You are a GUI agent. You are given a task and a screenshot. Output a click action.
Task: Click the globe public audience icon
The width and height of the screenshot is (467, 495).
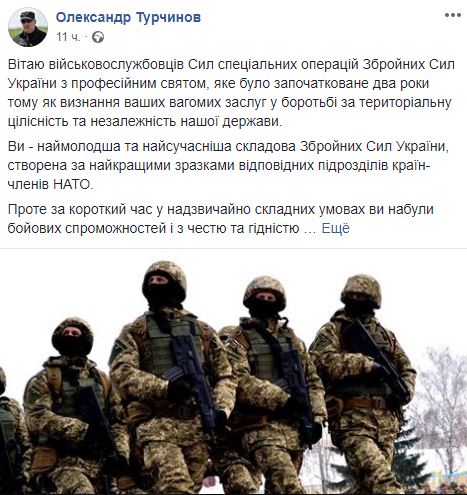coord(98,37)
